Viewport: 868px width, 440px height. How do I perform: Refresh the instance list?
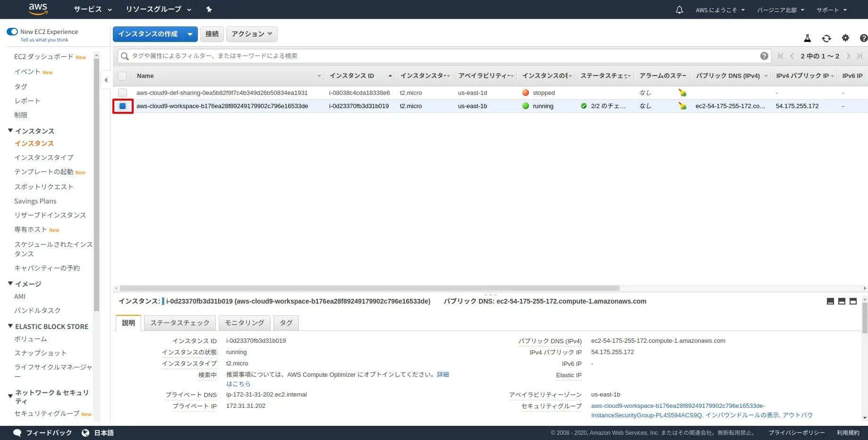826,38
